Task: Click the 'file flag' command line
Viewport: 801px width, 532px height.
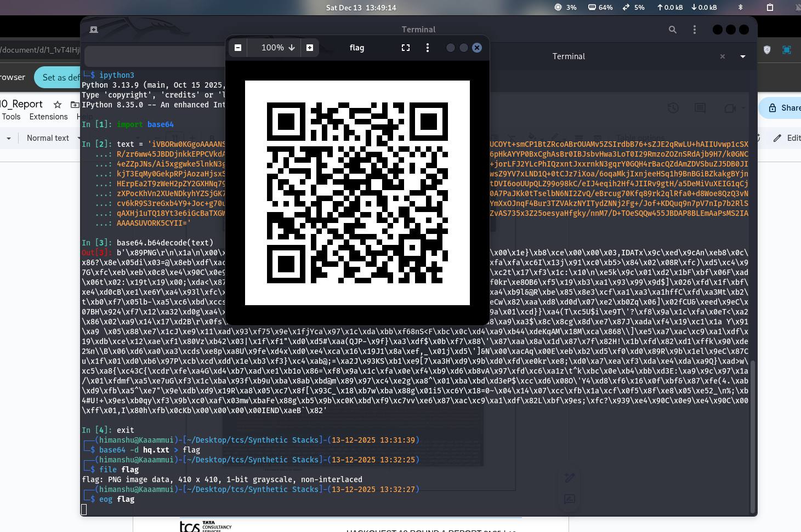Action: (x=119, y=470)
